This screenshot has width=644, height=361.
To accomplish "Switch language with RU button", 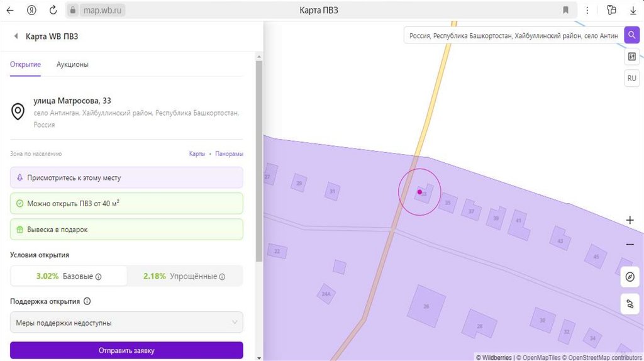I will tap(631, 78).
